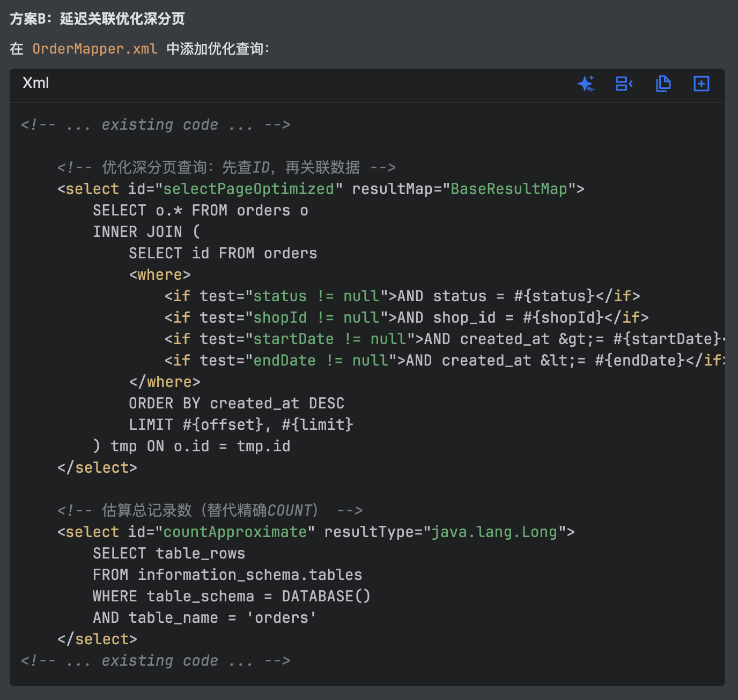Image resolution: width=738 pixels, height=700 pixels.
Task: Click the BaseResultMap attribute value
Action: click(x=508, y=189)
